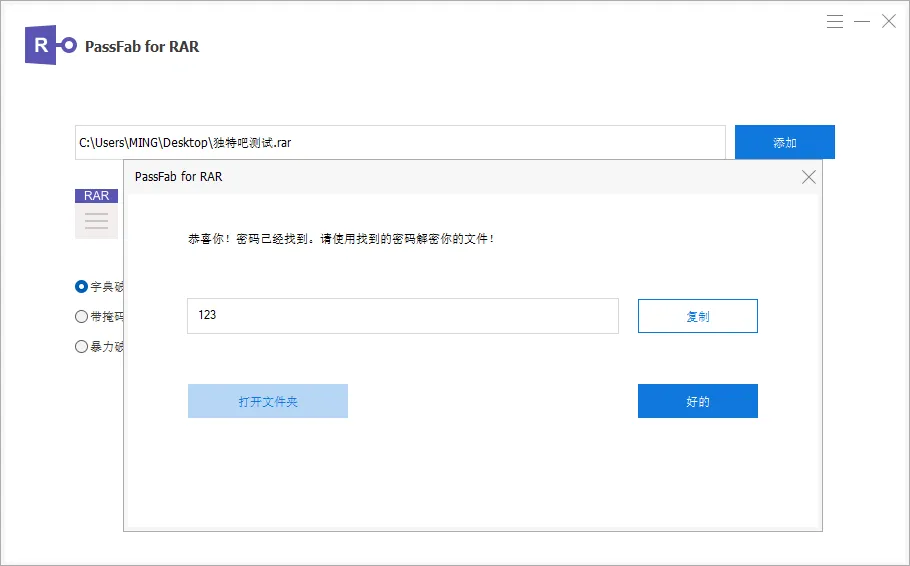Viewport: 910px width, 566px height.
Task: Click the congratulations message text in dialog
Action: (341, 239)
